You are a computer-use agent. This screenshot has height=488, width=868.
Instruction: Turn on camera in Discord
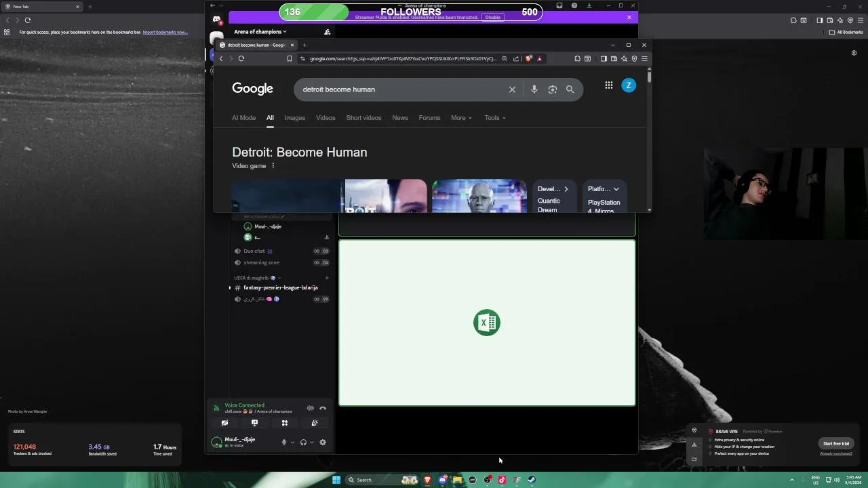pos(224,423)
